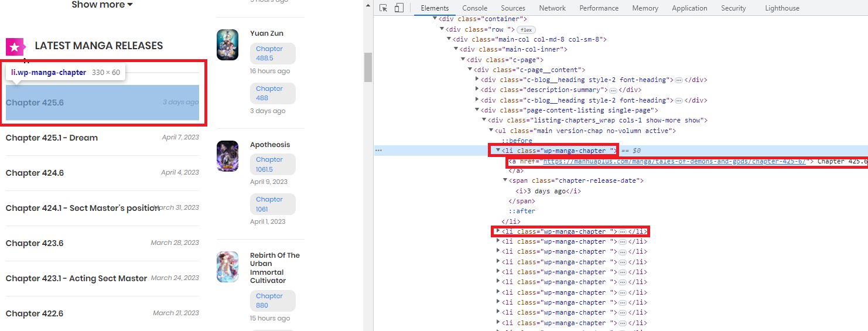Viewport: 868px width, 331px height.
Task: Collapse the span chapter-release-date node
Action: (x=505, y=180)
